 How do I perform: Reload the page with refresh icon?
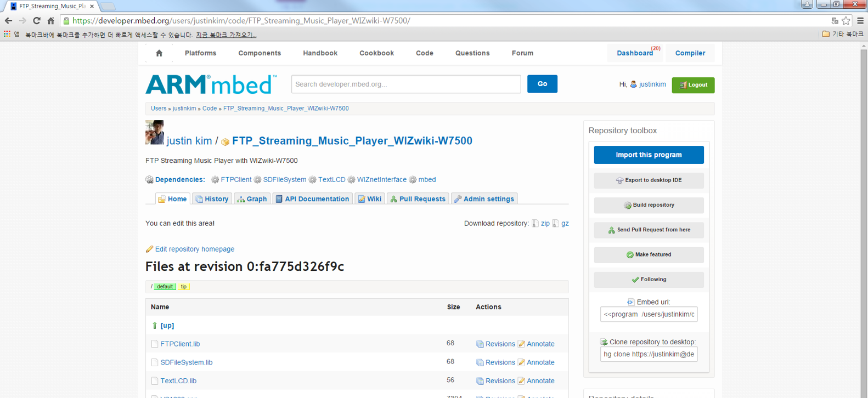click(37, 21)
